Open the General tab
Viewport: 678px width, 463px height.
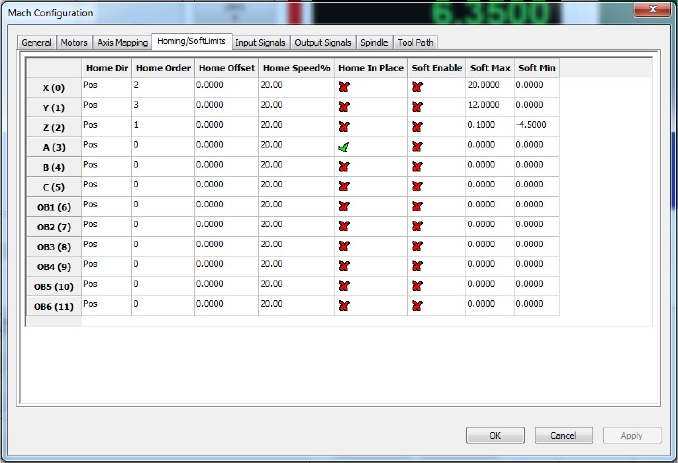37,42
